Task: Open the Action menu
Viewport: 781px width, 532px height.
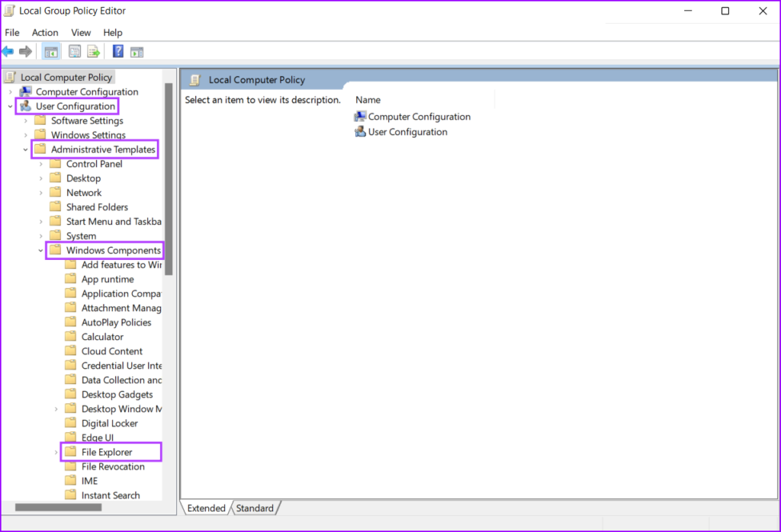Action: [45, 32]
